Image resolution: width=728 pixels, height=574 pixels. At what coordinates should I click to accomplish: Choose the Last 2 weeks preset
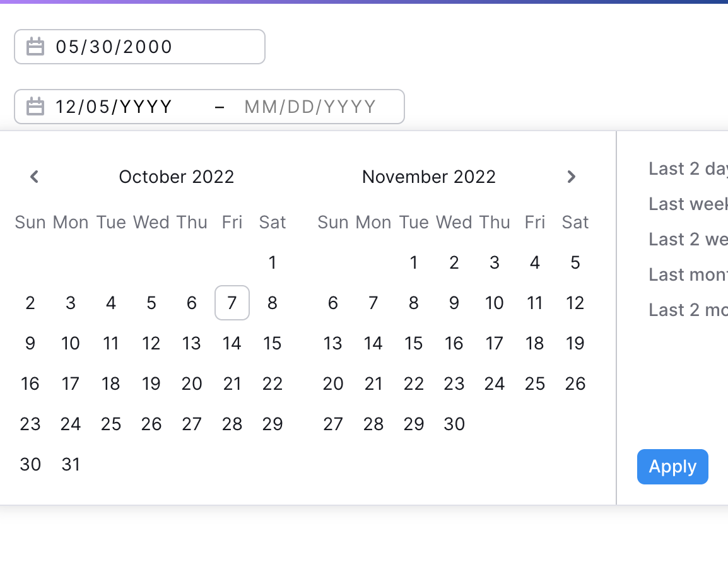[688, 239]
